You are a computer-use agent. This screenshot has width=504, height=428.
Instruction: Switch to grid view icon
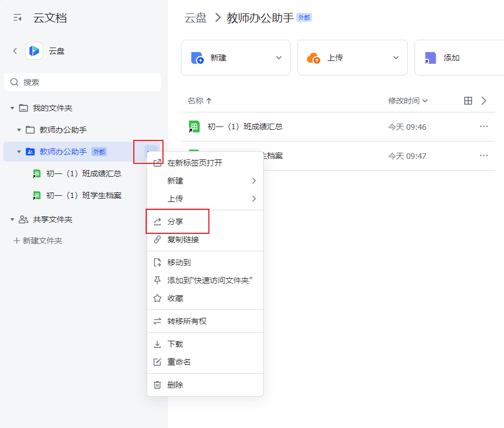click(468, 101)
